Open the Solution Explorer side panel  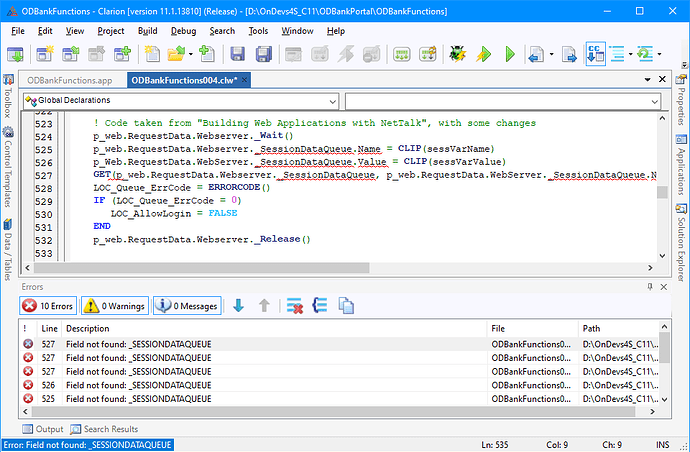point(681,241)
